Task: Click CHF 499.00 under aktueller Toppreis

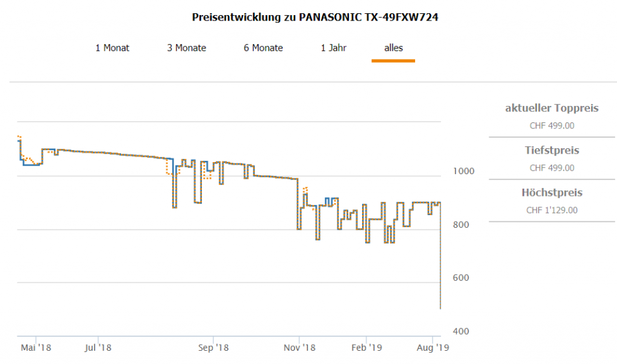Action: tap(551, 126)
